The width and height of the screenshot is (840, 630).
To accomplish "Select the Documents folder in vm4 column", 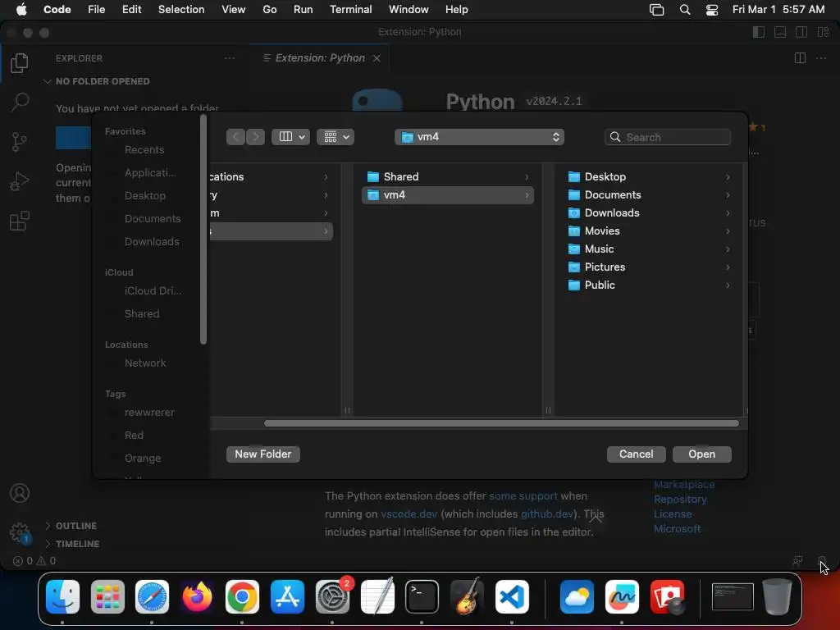I will point(649,195).
